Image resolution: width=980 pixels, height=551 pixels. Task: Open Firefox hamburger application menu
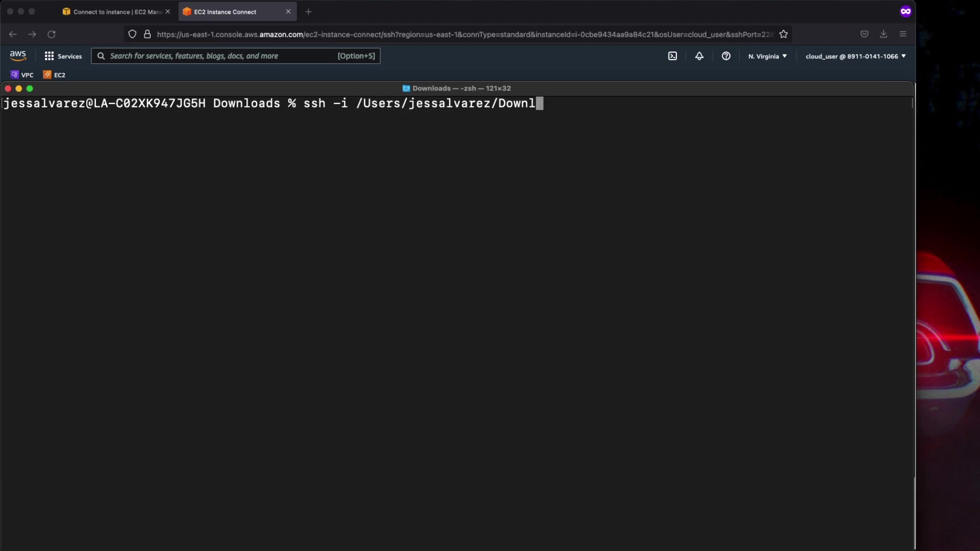tap(903, 34)
